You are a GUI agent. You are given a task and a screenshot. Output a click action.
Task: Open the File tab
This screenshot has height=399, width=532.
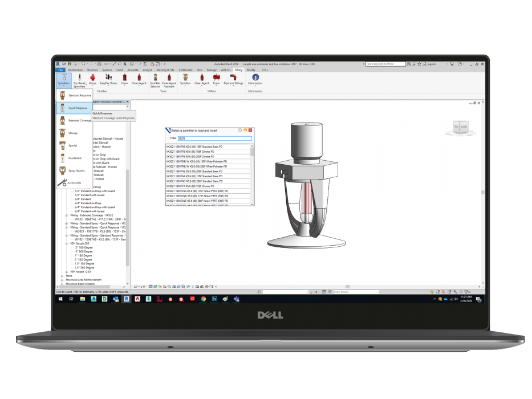[60, 70]
